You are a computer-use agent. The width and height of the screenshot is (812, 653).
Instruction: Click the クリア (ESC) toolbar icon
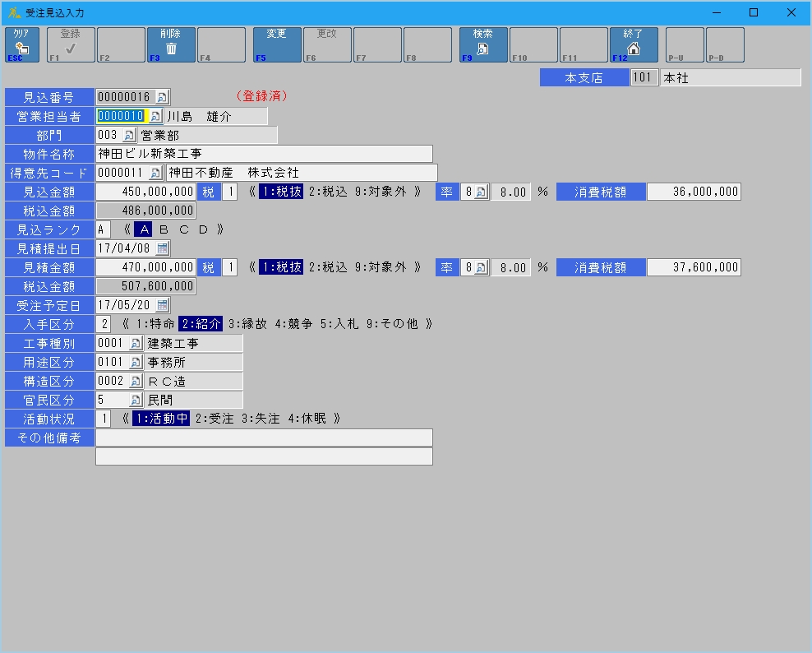coord(21,45)
